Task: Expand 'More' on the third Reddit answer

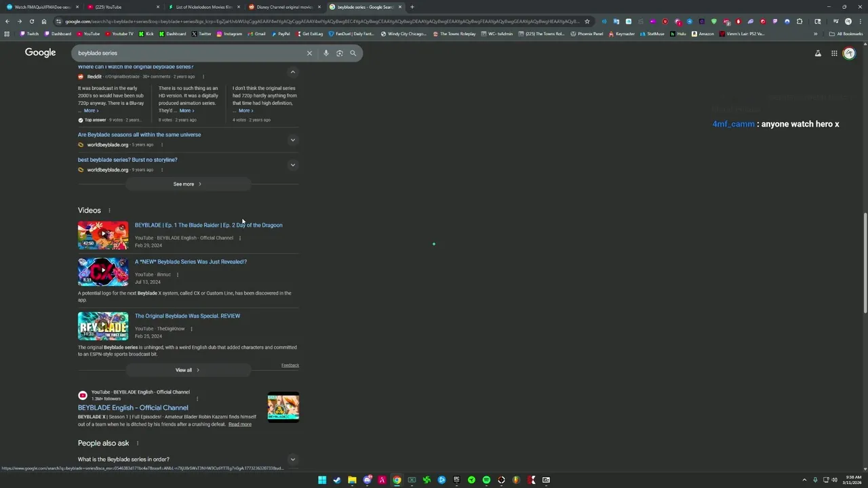Action: coord(245,110)
